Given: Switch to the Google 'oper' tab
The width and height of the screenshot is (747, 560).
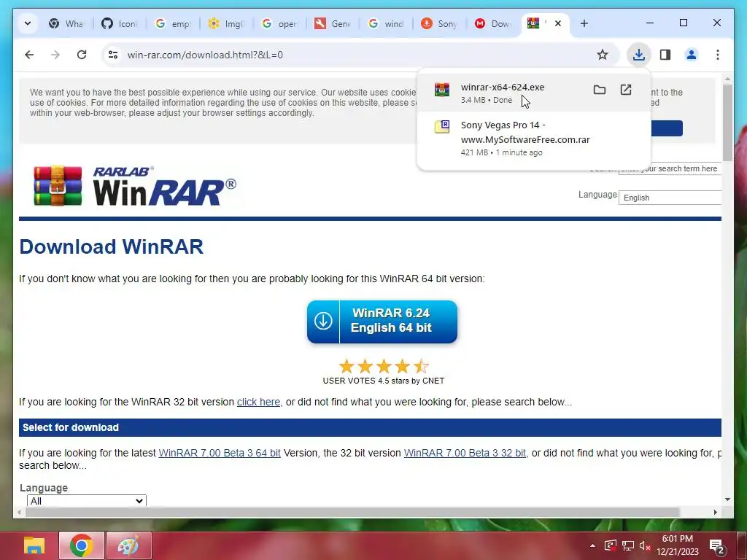Looking at the screenshot, I should pyautogui.click(x=279, y=23).
